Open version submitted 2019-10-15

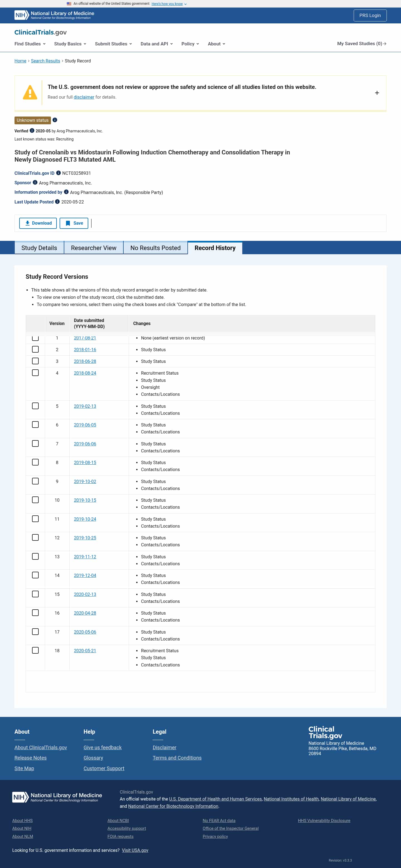point(85,500)
